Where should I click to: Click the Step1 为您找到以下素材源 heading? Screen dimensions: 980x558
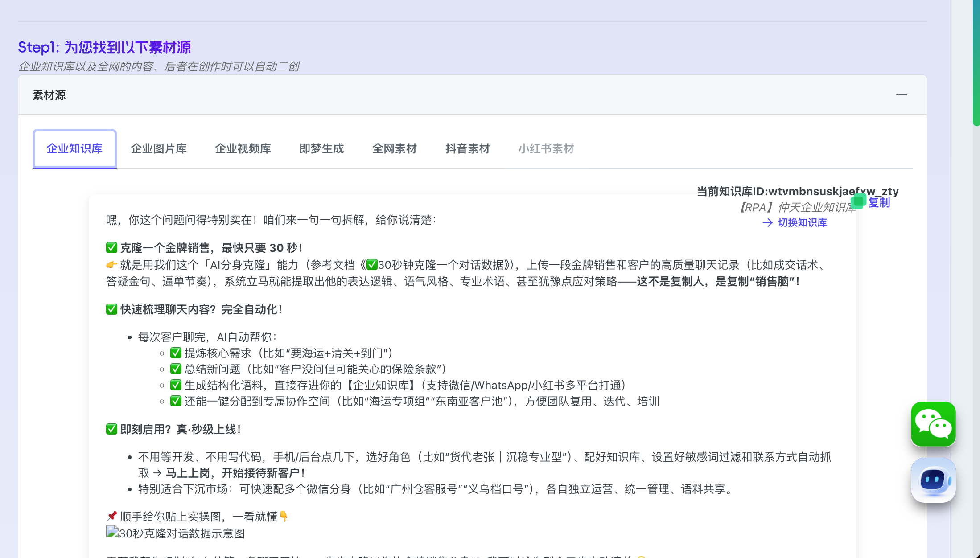point(104,47)
